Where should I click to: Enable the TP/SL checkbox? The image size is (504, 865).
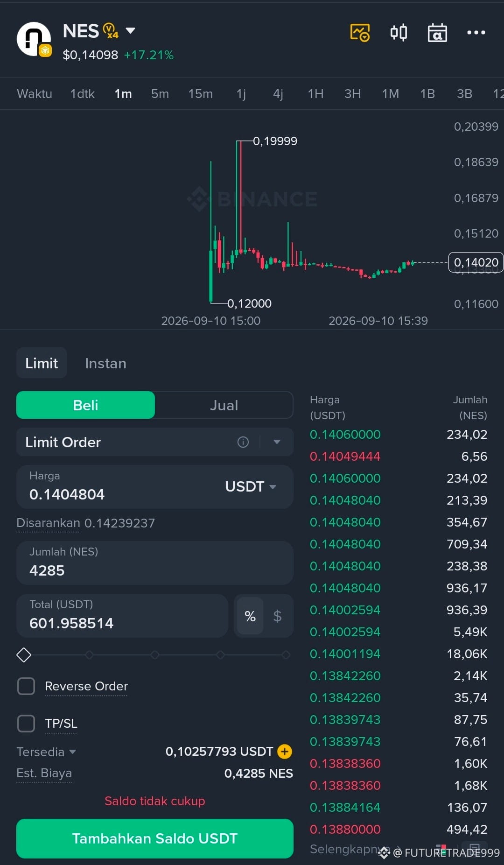[26, 724]
